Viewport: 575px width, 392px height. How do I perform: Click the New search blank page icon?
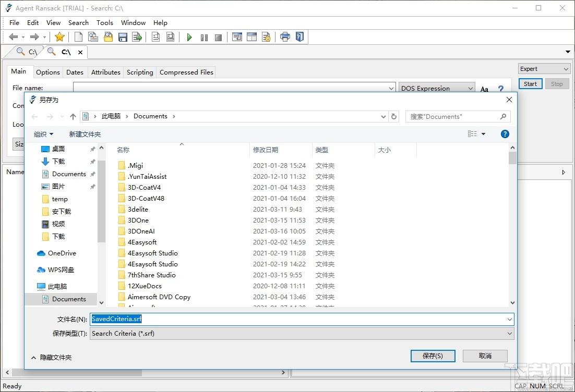[x=78, y=36]
